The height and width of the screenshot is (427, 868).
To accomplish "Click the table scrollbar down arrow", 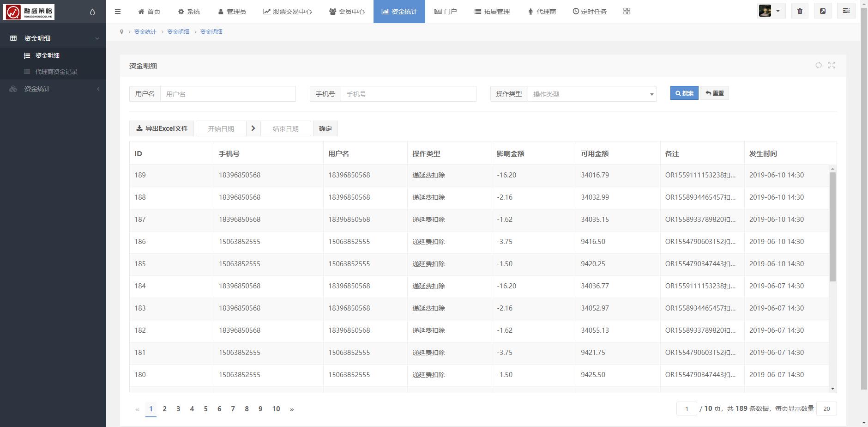I will 832,389.
